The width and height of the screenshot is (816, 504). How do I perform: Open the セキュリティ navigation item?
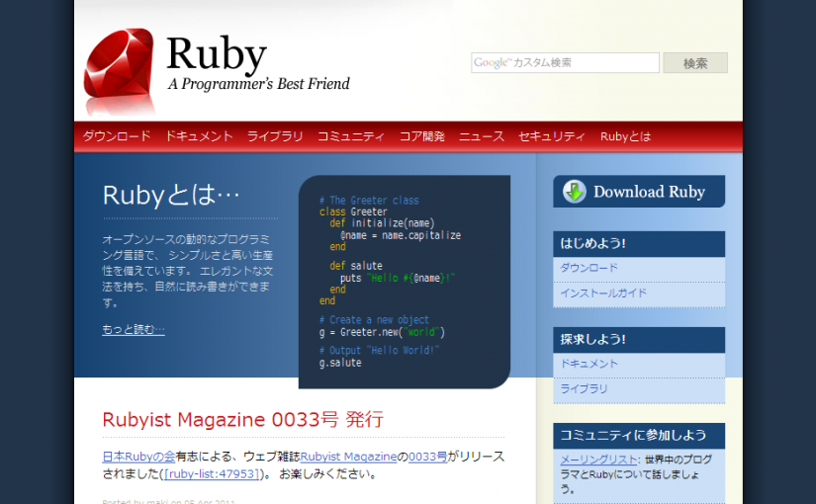[552, 136]
